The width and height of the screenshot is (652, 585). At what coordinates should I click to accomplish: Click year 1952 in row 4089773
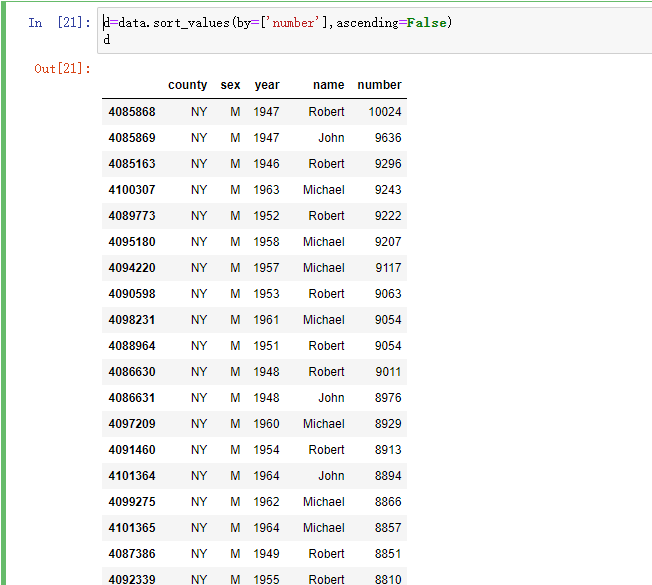pyautogui.click(x=267, y=216)
